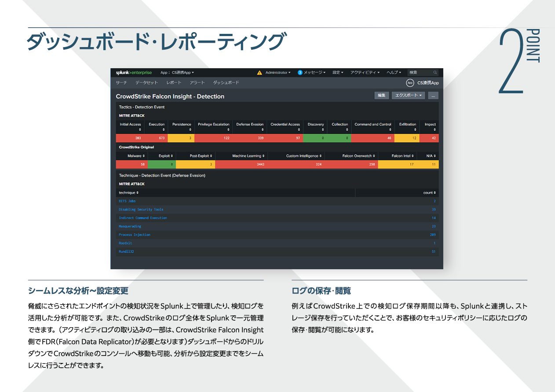This screenshot has height=392, width=555.
Task: Open the ヘルプ dropdown menu
Action: (x=394, y=73)
